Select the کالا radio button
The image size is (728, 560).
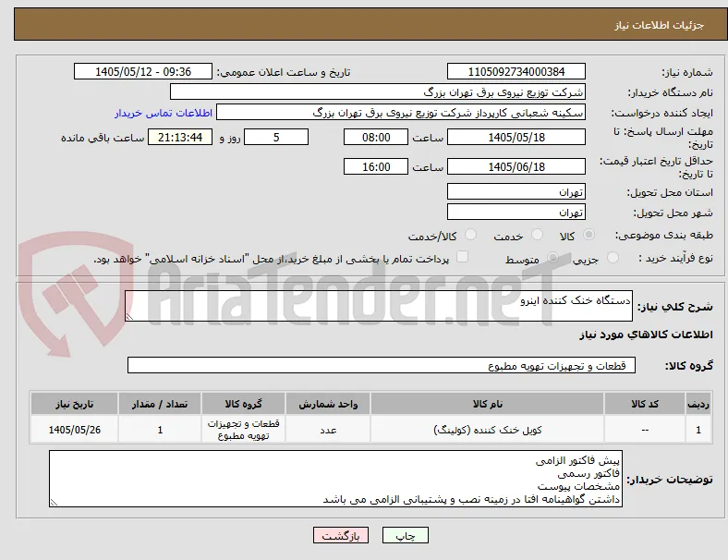(588, 235)
